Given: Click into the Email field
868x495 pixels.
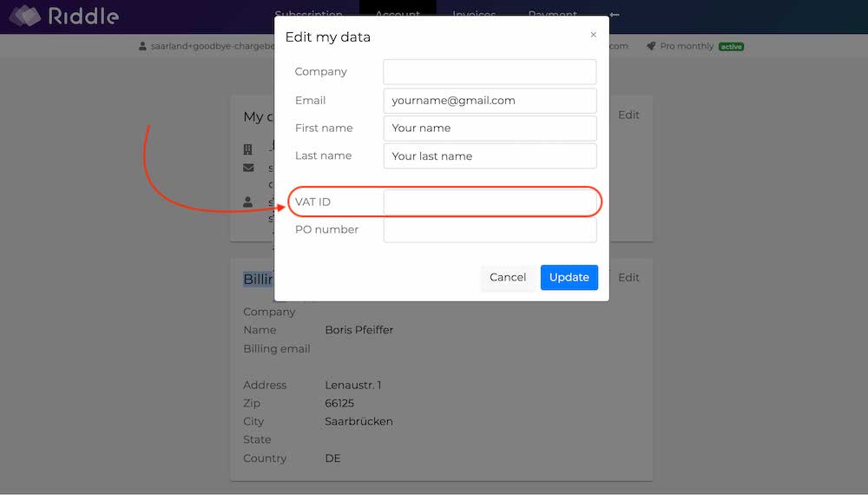Looking at the screenshot, I should tap(490, 101).
